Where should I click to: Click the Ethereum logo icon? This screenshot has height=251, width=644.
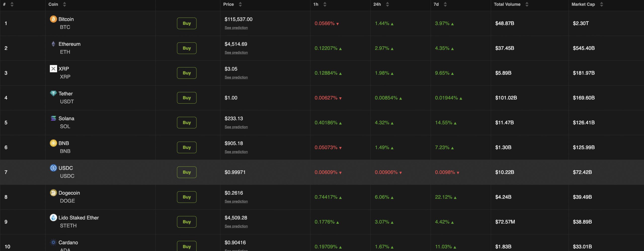pos(53,44)
